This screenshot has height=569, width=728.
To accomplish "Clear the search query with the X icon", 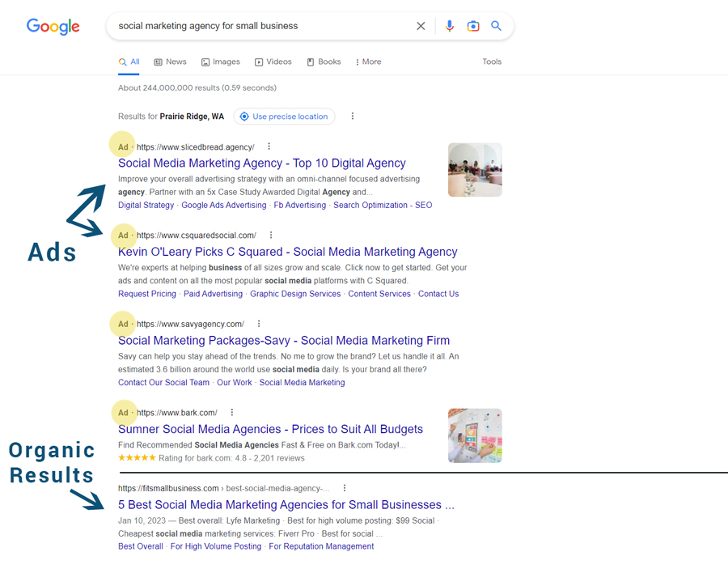I will pyautogui.click(x=421, y=26).
